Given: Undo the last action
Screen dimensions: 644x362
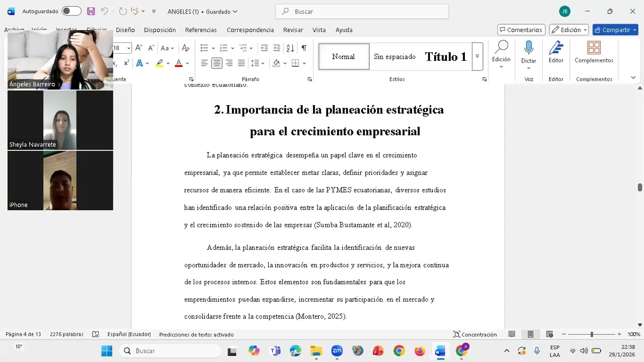Looking at the screenshot, I should coord(104,11).
